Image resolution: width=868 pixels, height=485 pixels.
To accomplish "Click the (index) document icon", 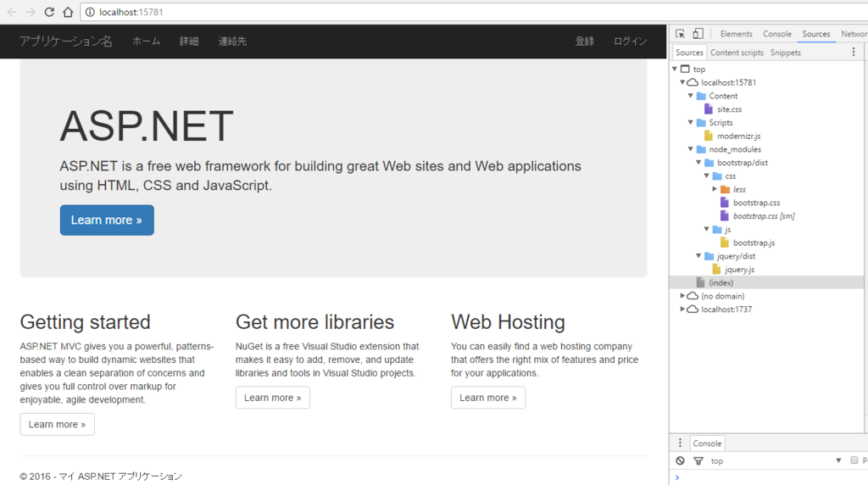I will click(701, 282).
